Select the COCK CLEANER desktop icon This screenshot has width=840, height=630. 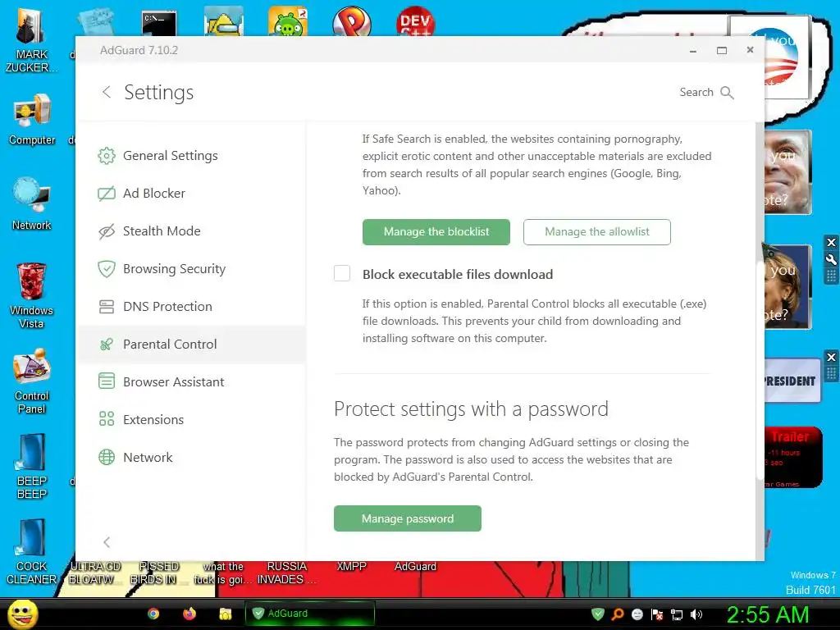[x=32, y=552]
